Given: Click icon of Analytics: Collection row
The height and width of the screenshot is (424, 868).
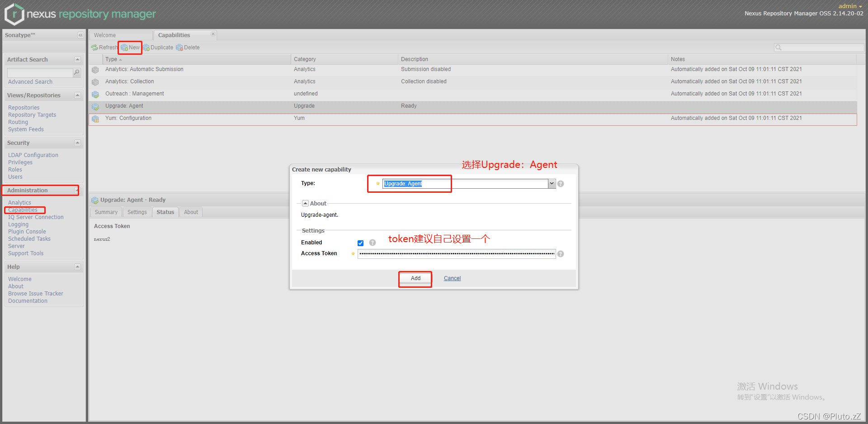Looking at the screenshot, I should pyautogui.click(x=95, y=82).
